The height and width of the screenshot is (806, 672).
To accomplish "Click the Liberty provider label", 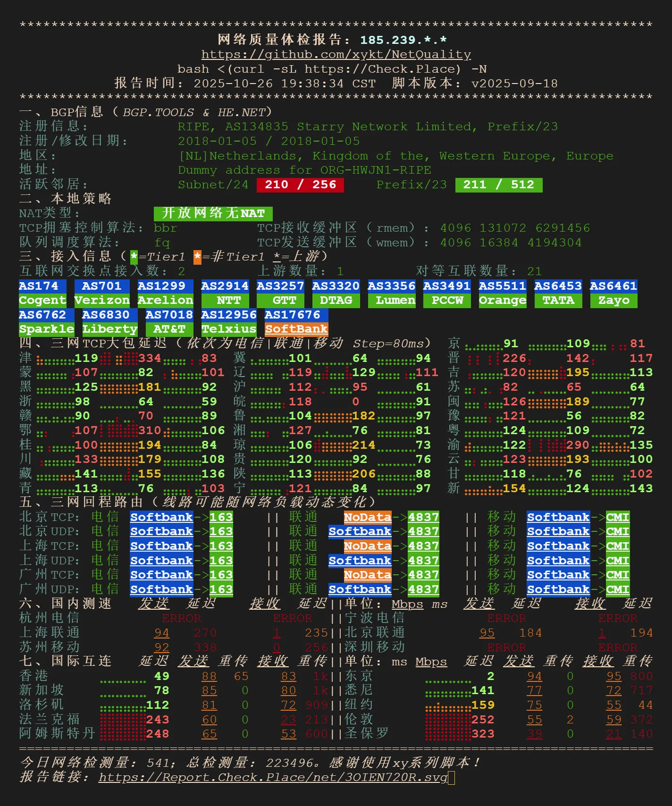I will tap(110, 329).
